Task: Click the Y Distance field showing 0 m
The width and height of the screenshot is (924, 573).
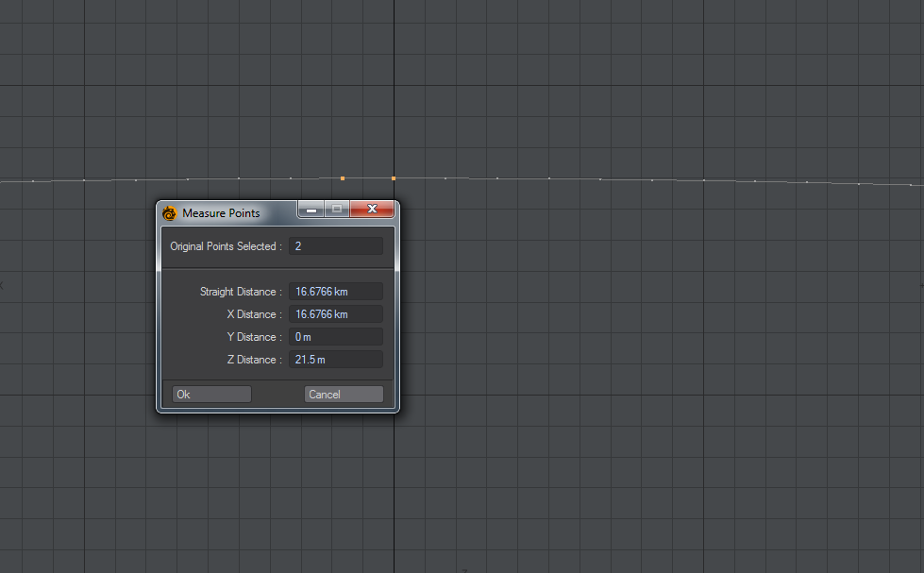Action: click(x=335, y=337)
